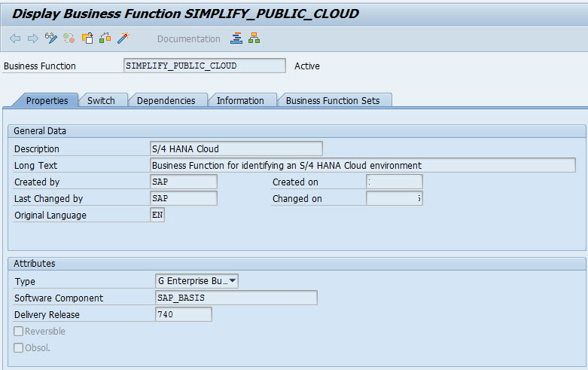Click the Last Changed by field
The height and width of the screenshot is (370, 588).
(x=184, y=198)
